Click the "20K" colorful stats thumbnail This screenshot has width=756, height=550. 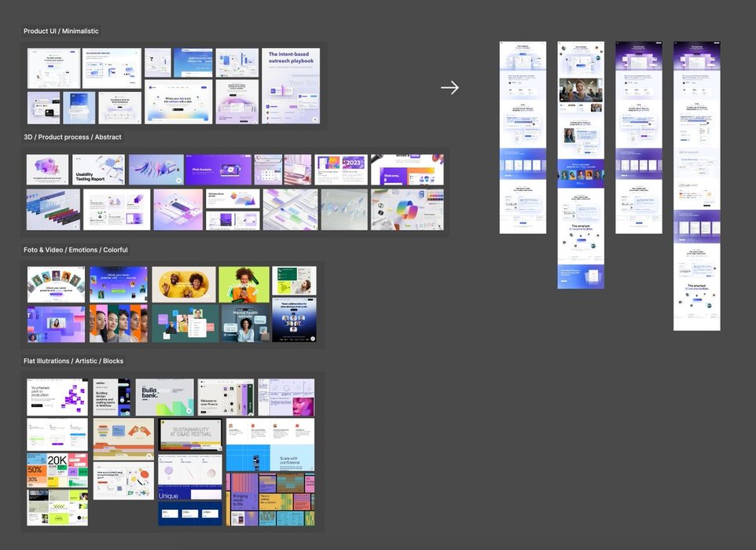tap(57, 469)
